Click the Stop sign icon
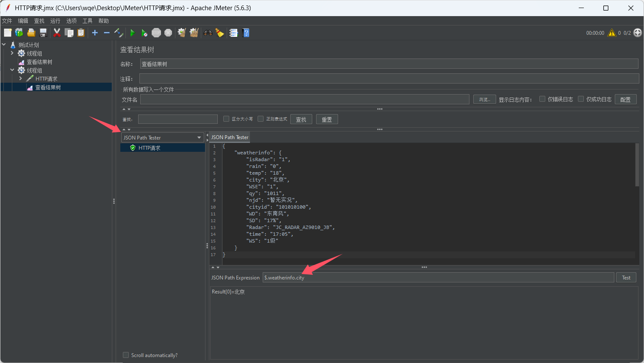 click(x=156, y=33)
